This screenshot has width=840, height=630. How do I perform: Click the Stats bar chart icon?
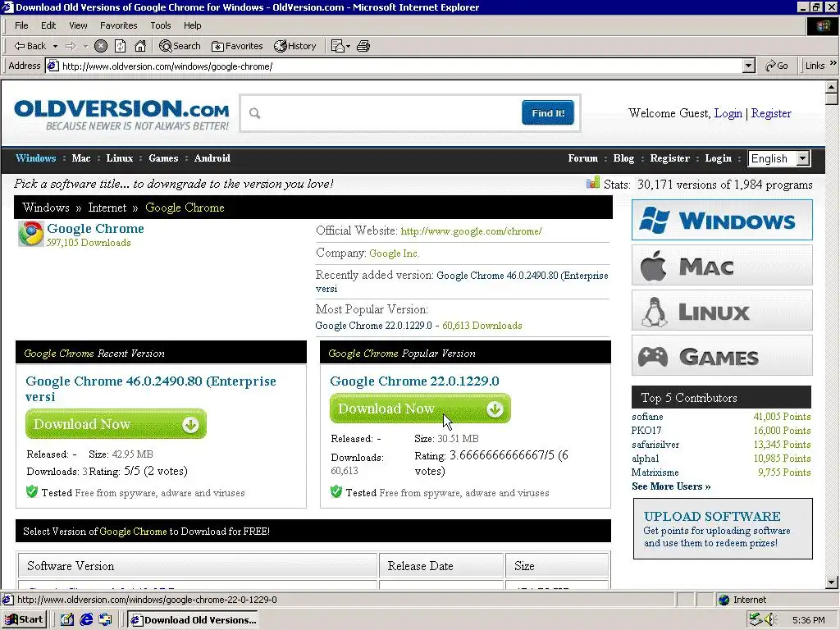tap(593, 183)
